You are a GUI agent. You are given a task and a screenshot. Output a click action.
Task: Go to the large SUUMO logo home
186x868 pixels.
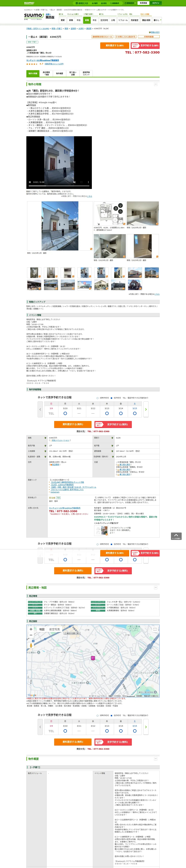(x=34, y=16)
